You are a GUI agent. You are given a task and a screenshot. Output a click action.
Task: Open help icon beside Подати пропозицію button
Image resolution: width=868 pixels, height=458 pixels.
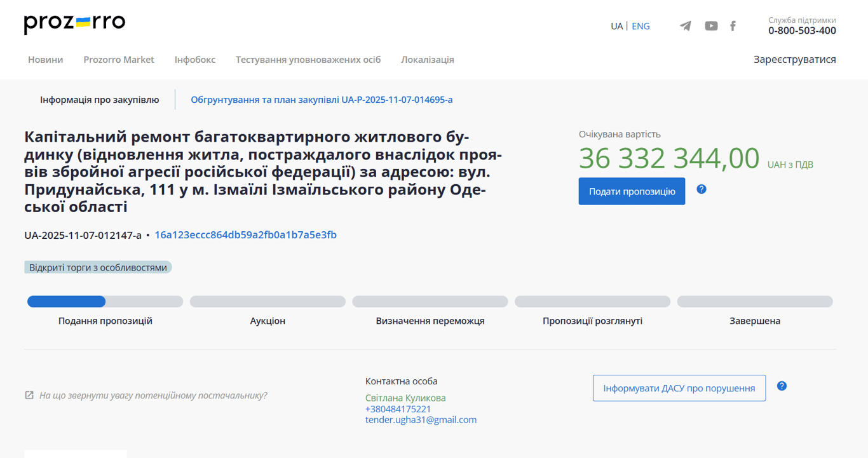click(702, 189)
